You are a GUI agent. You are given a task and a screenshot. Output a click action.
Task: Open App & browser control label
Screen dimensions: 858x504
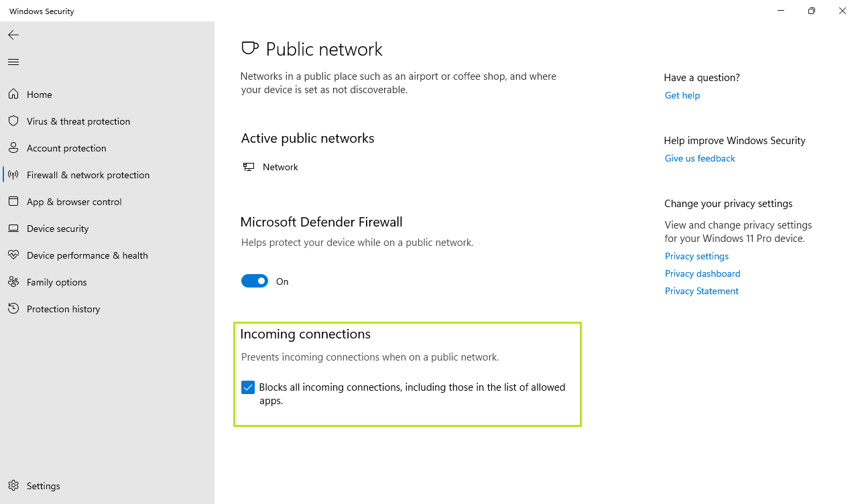74,202
